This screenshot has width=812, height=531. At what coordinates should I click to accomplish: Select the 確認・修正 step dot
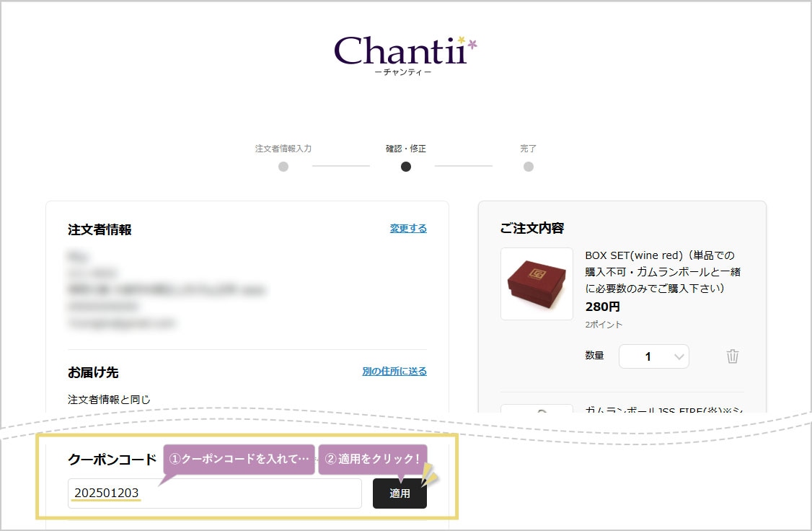pyautogui.click(x=406, y=167)
